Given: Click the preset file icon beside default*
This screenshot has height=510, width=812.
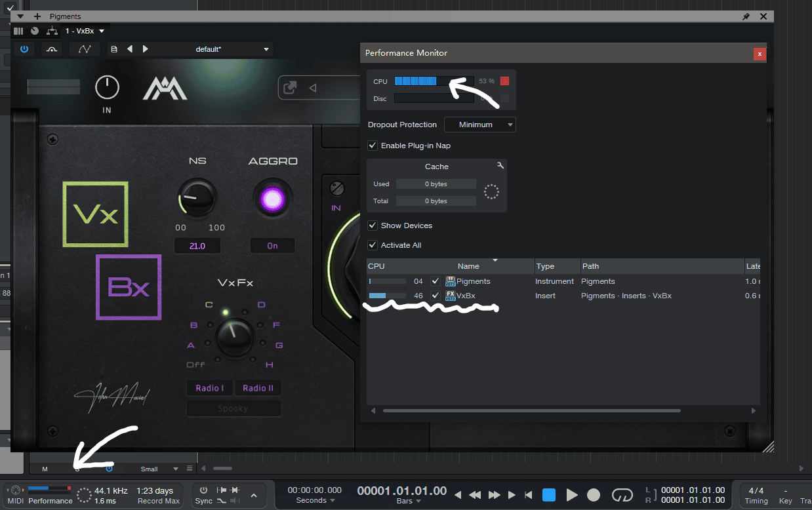Looking at the screenshot, I should point(115,49).
